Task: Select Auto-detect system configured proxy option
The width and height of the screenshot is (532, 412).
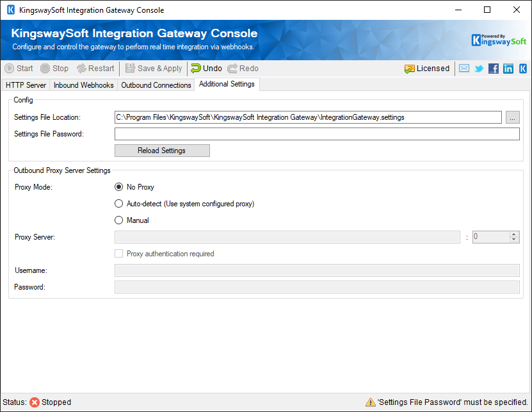Action: click(184, 204)
